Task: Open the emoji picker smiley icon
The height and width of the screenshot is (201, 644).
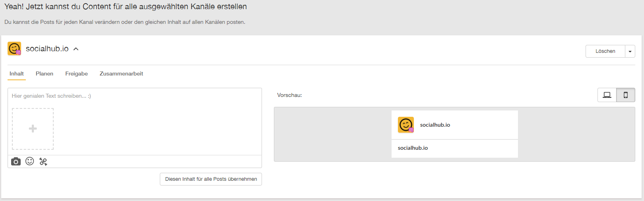Action: pos(30,161)
